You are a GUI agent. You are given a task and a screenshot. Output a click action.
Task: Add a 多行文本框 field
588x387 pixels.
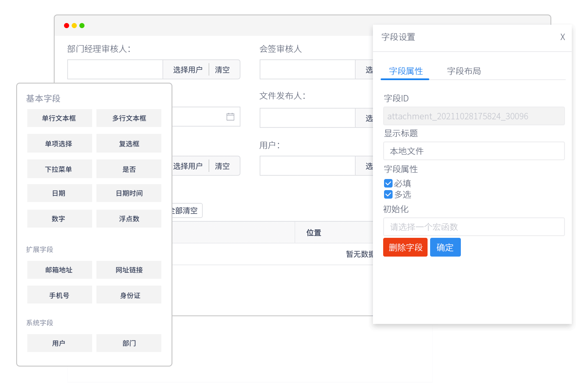(129, 118)
